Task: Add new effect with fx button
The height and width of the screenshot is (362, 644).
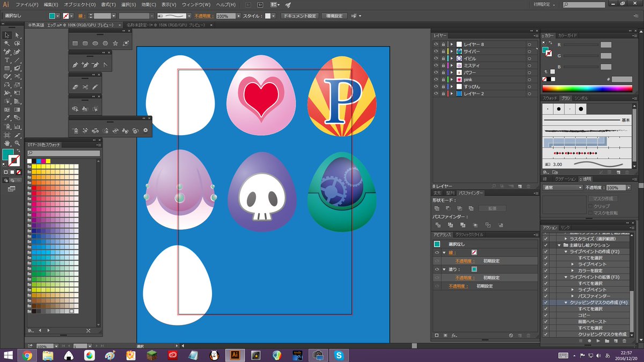Action: coord(454,335)
